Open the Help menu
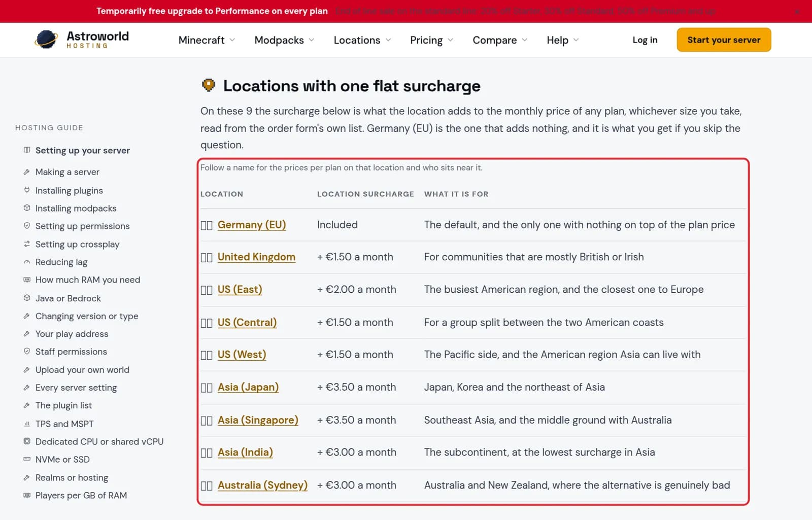Viewport: 812px width, 520px height. click(x=562, y=40)
